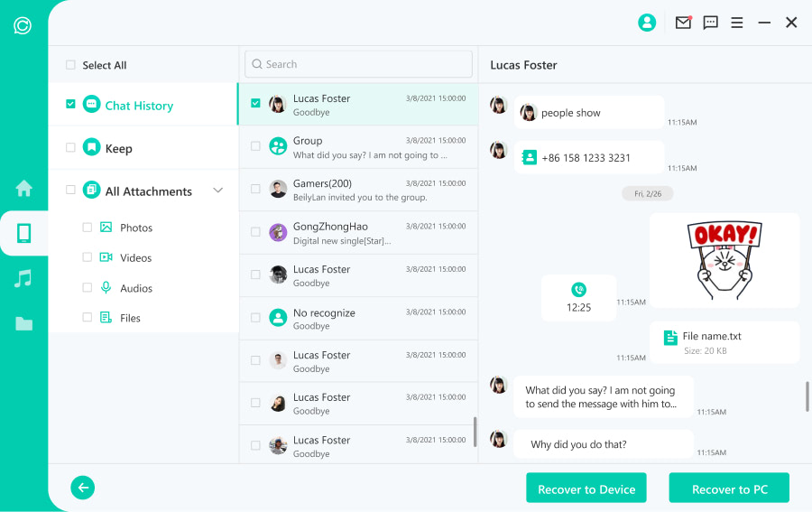Click in the Search field
The width and height of the screenshot is (812, 512).
pos(358,64)
